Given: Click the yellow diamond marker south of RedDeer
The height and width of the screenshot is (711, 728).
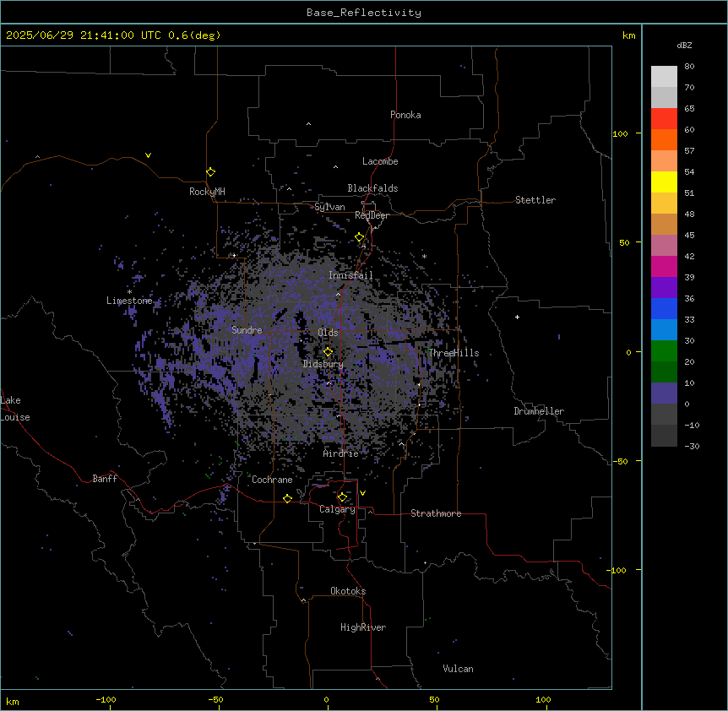Looking at the screenshot, I should [x=359, y=237].
